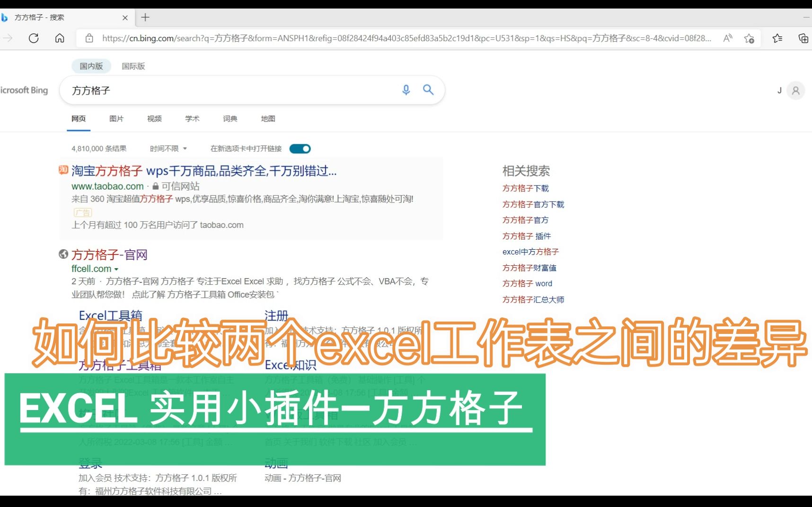Click the read aloud icon
The width and height of the screenshot is (812, 507).
[x=728, y=38]
